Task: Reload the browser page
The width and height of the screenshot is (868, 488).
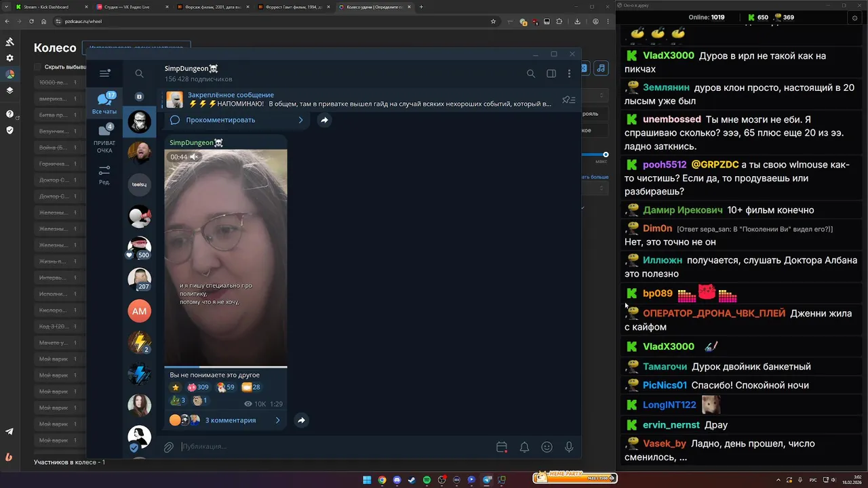Action: 31,21
